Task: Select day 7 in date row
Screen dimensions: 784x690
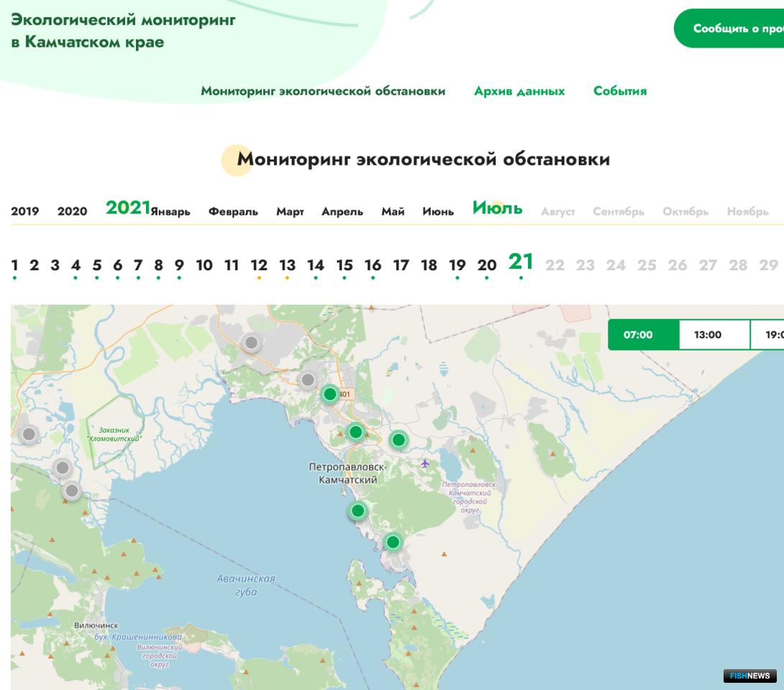Action: point(138,265)
